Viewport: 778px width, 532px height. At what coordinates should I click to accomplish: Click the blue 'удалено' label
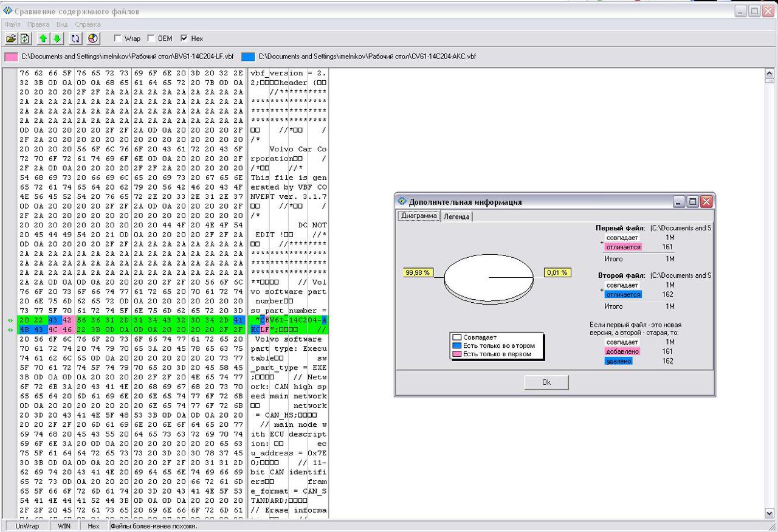pyautogui.click(x=619, y=361)
